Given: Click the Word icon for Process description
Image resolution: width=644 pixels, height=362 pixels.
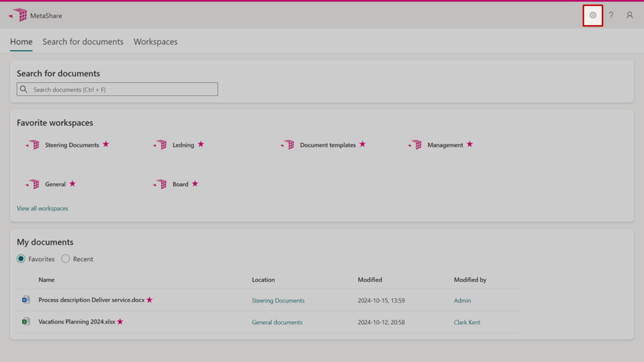Looking at the screenshot, I should pos(26,300).
